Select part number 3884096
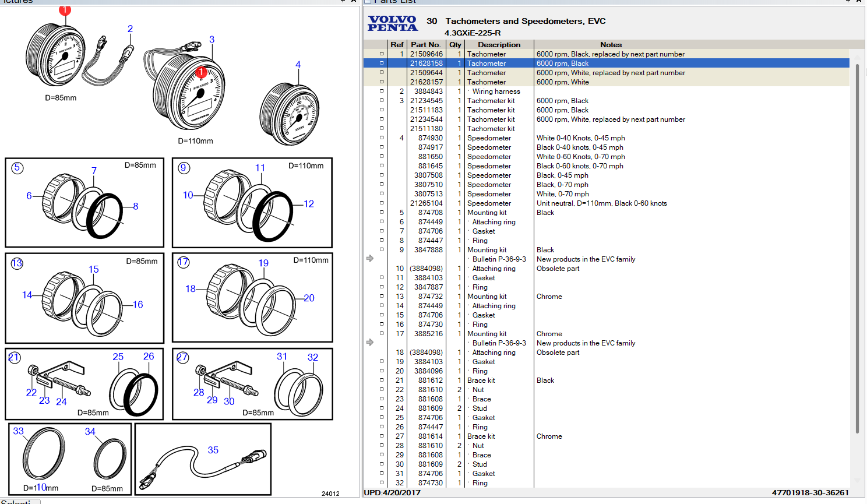The image size is (867, 504). pos(428,371)
